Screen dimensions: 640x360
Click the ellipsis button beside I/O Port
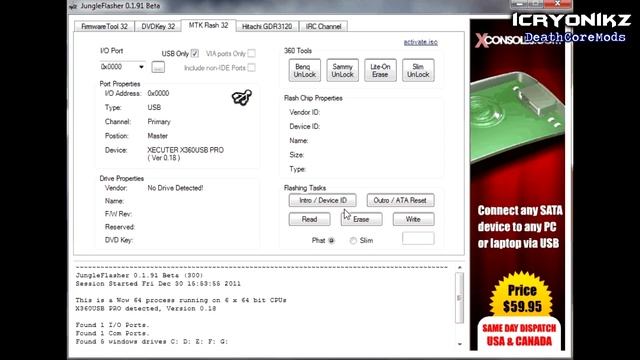158,67
